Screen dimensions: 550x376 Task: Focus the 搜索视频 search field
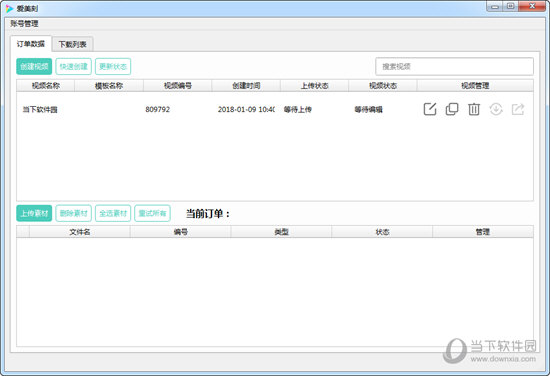[x=454, y=66]
